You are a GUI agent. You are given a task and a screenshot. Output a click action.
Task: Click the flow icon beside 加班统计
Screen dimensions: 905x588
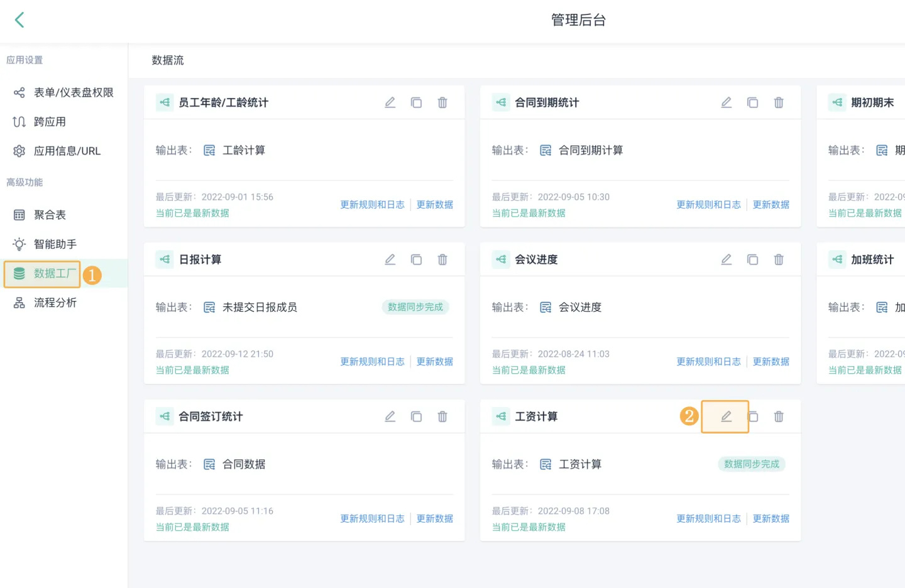[x=837, y=259]
